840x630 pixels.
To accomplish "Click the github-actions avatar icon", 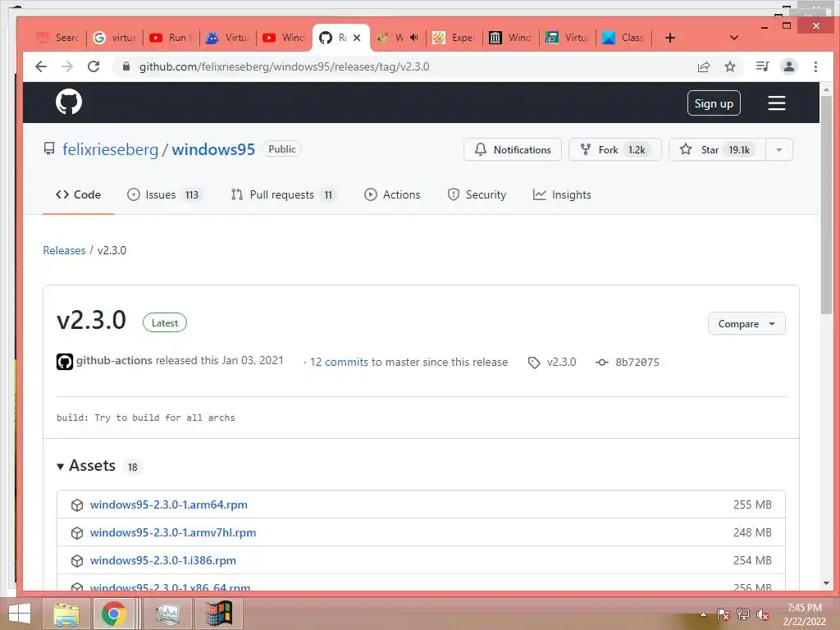I will (x=64, y=362).
